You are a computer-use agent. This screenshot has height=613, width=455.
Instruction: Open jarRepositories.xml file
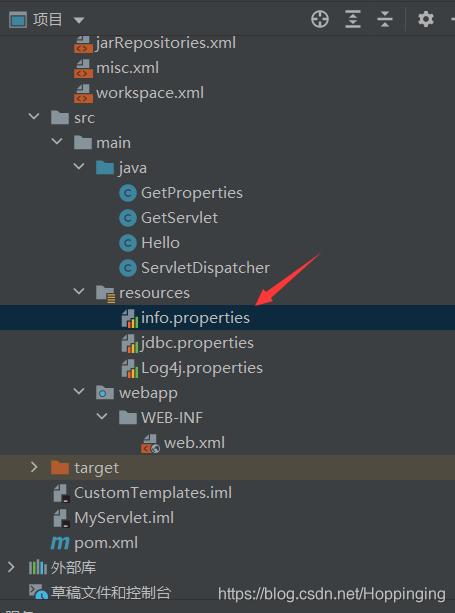tap(166, 43)
